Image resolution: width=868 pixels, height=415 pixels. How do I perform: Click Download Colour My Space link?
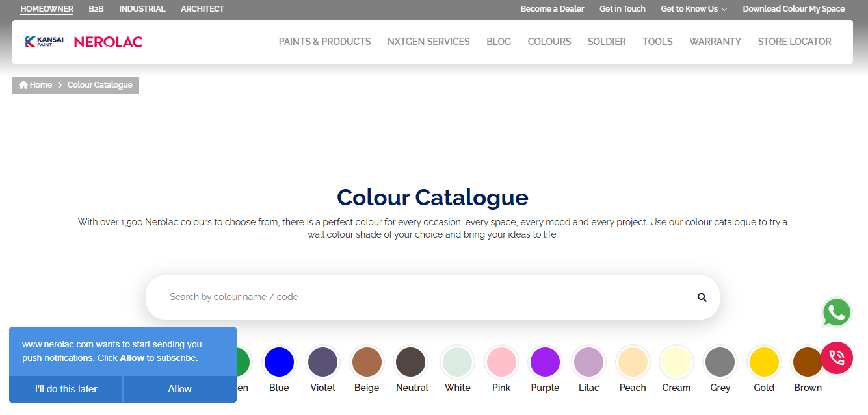pyautogui.click(x=794, y=9)
